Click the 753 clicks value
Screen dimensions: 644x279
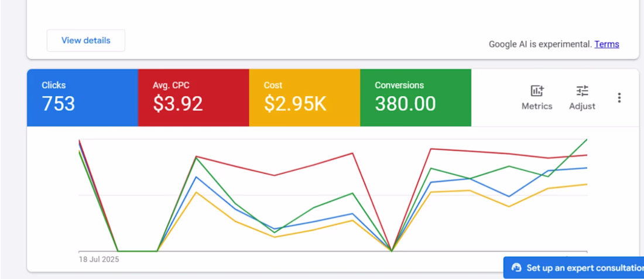click(59, 104)
